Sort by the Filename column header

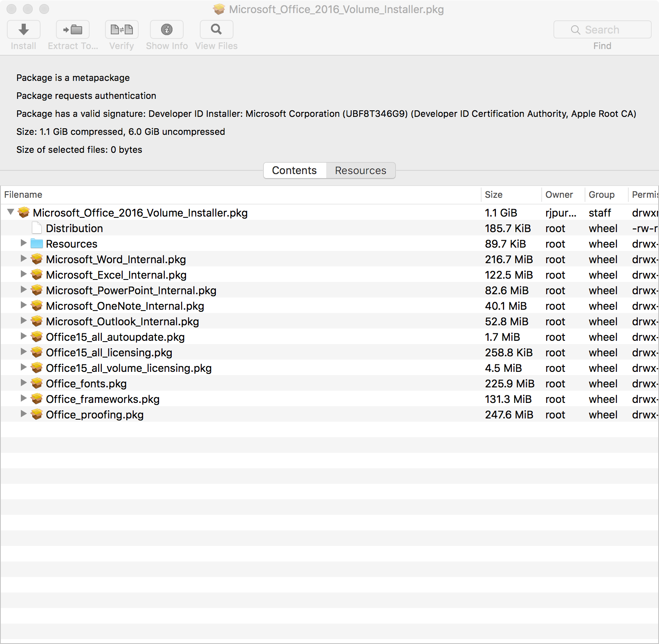point(241,195)
